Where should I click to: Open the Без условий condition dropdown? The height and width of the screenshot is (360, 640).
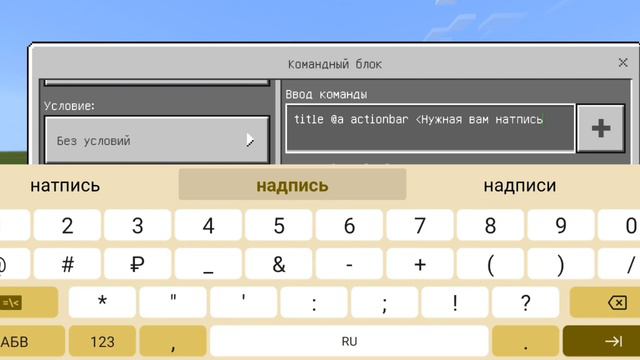point(157,140)
